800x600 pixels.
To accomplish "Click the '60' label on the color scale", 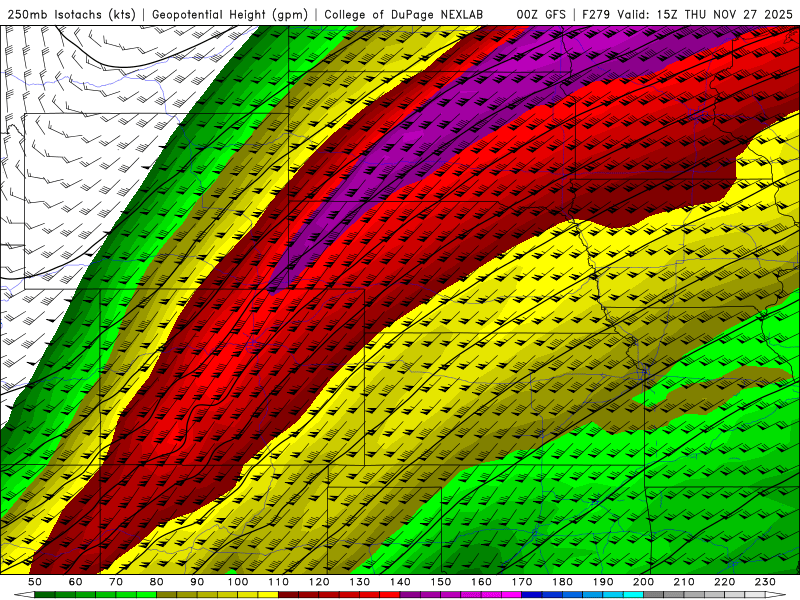I will tap(75, 582).
